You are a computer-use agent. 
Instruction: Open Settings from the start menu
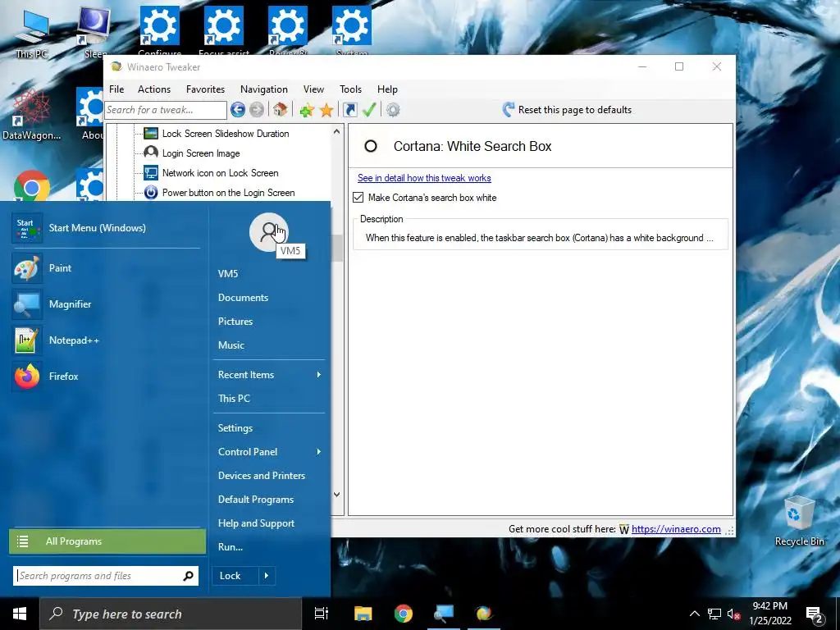point(235,428)
